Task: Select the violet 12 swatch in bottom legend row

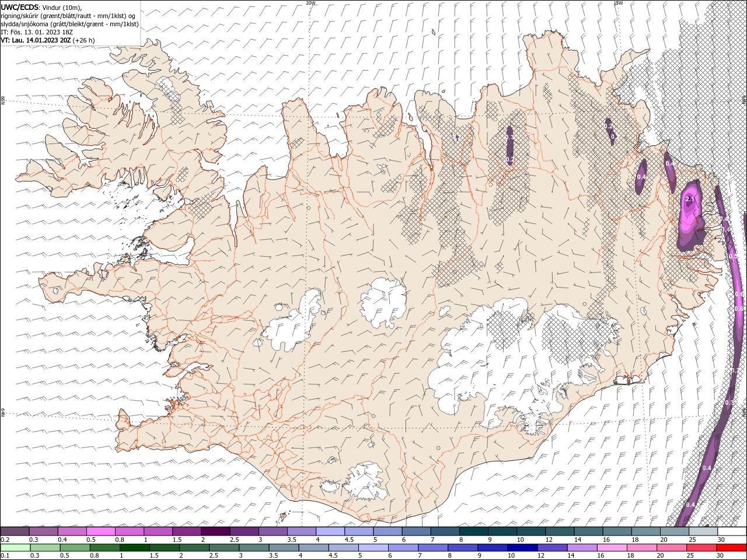Action: [552, 548]
